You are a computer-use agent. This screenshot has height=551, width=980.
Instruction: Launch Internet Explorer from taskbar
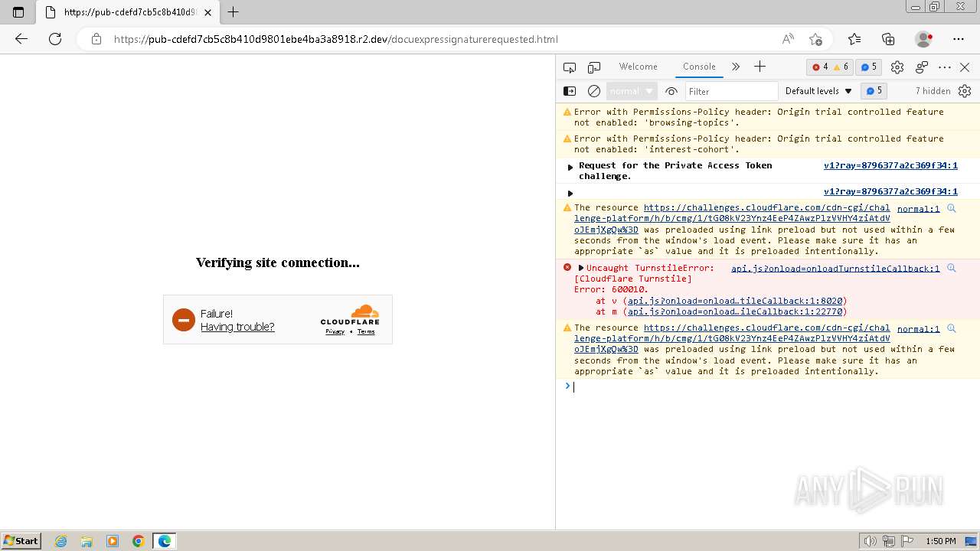(61, 541)
